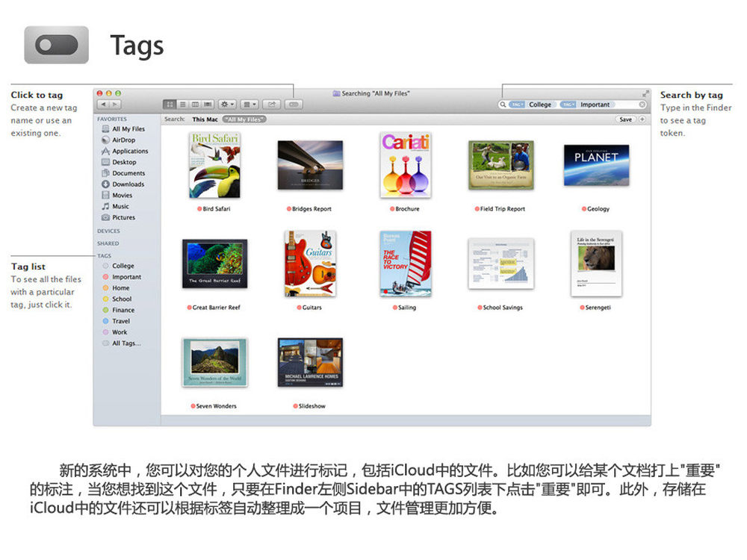Select the School Savings spreadsheet thumbnail
This screenshot has height=560, width=747.
(x=501, y=264)
